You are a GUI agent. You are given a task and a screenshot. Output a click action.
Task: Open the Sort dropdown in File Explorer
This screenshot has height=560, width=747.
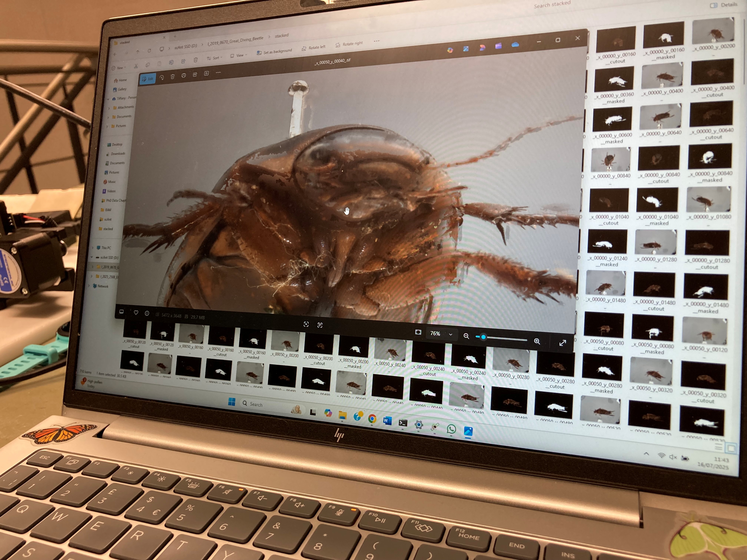pyautogui.click(x=214, y=58)
